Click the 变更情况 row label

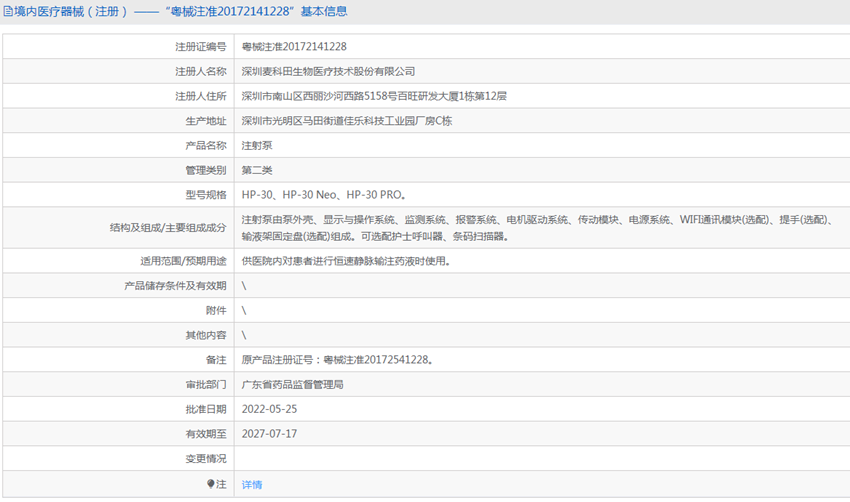(206, 459)
